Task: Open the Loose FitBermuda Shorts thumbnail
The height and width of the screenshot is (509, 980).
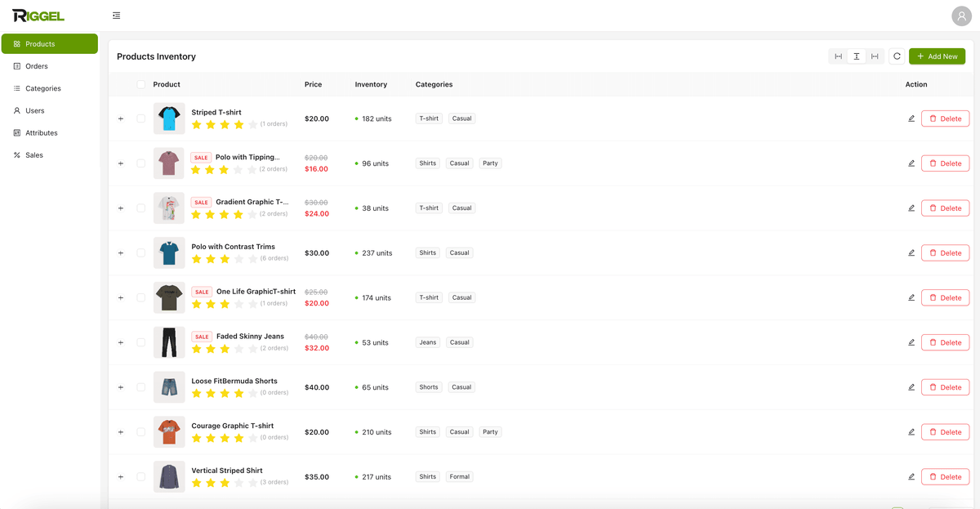Action: tap(168, 386)
